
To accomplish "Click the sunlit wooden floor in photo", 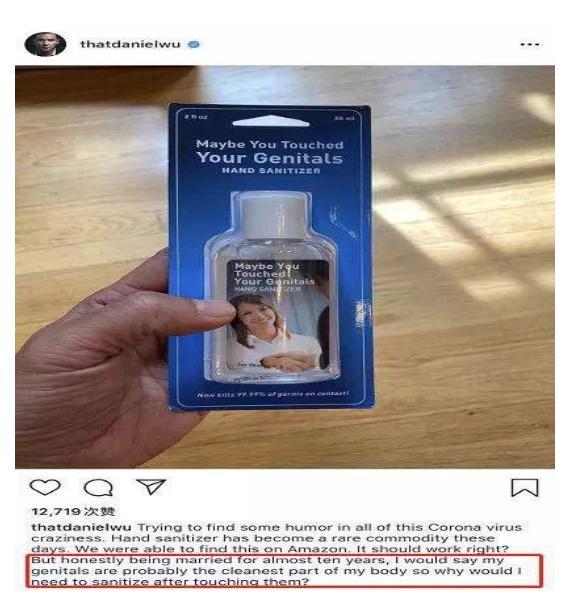I will 462,219.
